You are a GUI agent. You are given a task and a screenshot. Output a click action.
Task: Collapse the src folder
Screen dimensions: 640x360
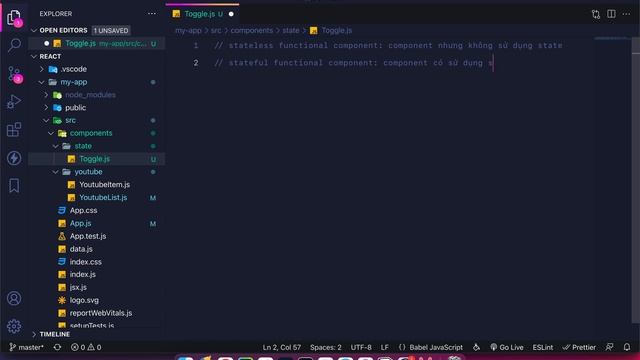click(46, 120)
